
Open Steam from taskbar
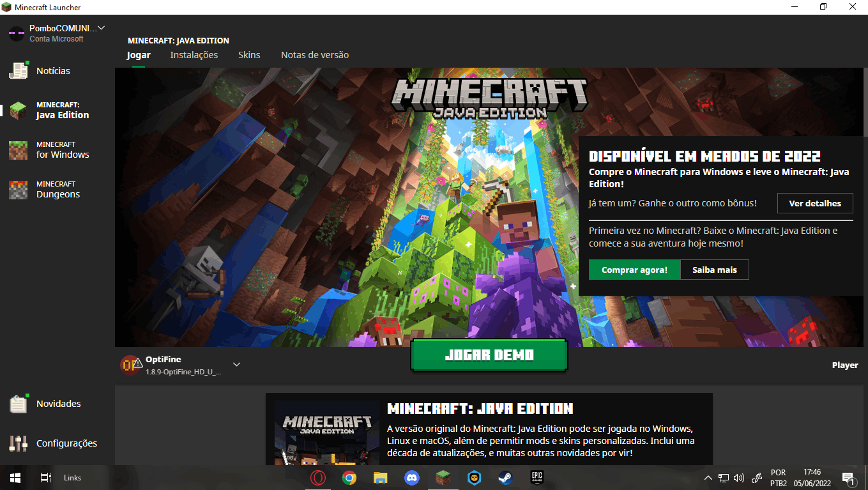coord(505,477)
